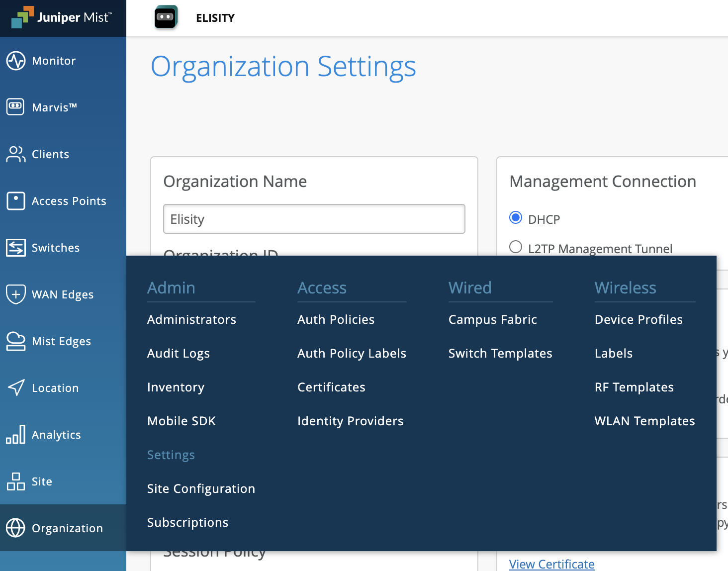The height and width of the screenshot is (571, 728).
Task: Go to Switch Templates under Wired
Action: coord(500,353)
